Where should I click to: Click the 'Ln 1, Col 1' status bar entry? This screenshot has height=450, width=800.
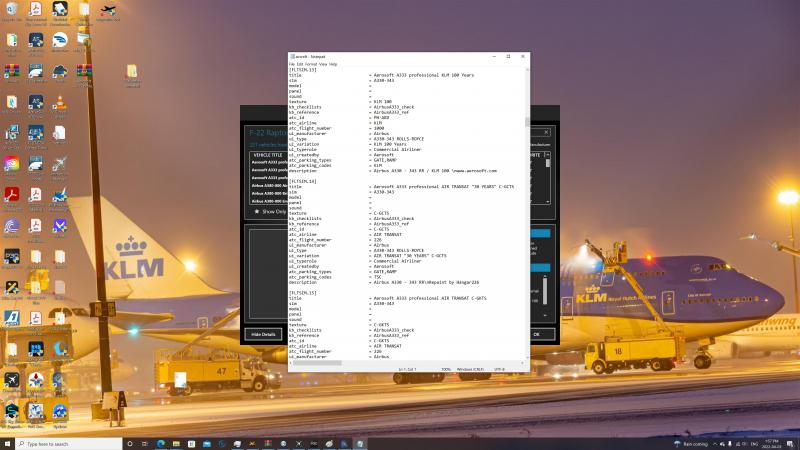click(408, 369)
